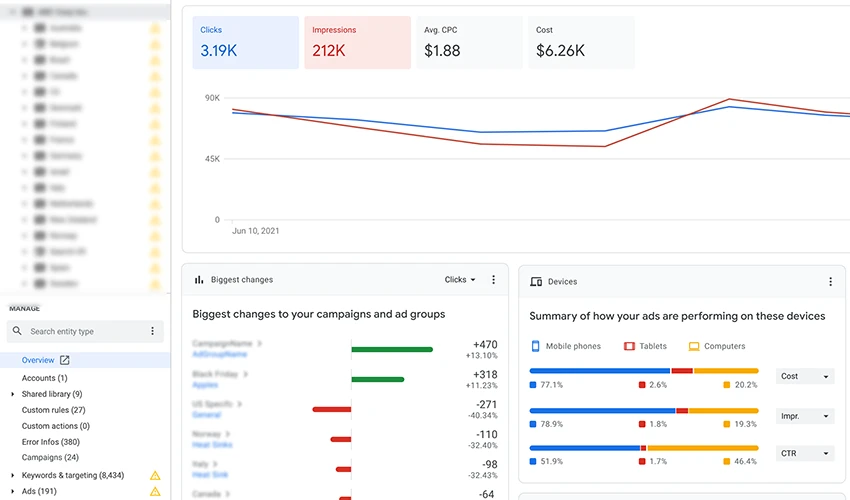Click warning icon beside Keywords & targeting
The height and width of the screenshot is (500, 850).
155,476
